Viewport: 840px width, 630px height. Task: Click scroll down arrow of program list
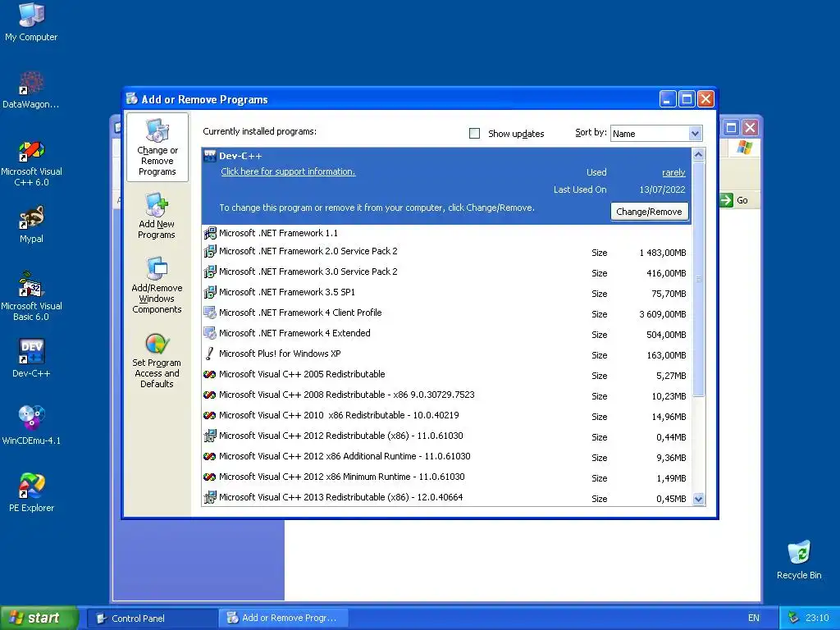(x=698, y=500)
